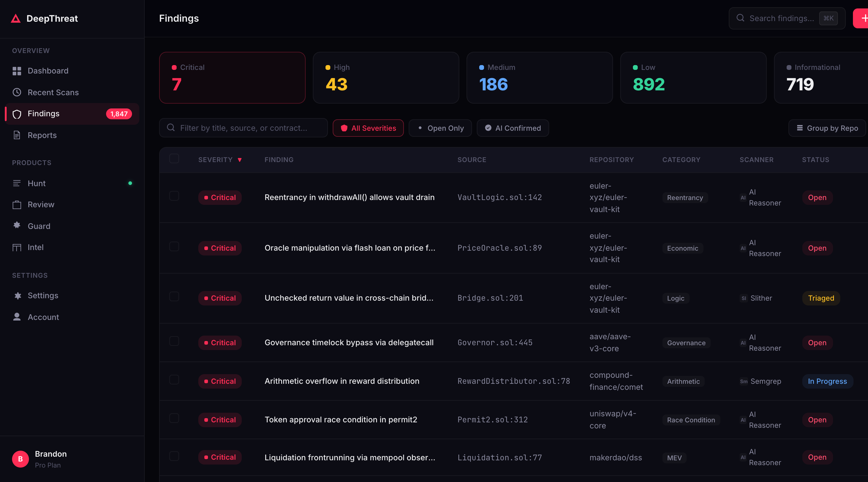
Task: Click the Account person icon
Action: tap(17, 317)
